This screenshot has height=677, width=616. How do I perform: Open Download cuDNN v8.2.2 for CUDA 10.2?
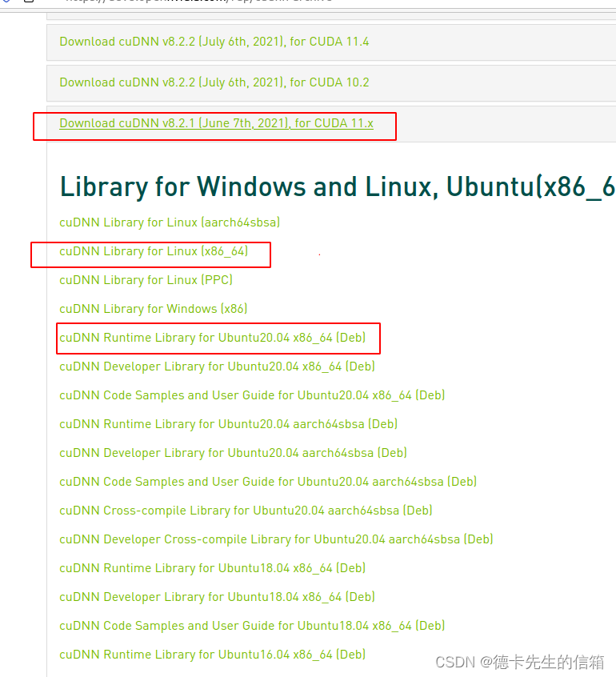click(x=214, y=82)
